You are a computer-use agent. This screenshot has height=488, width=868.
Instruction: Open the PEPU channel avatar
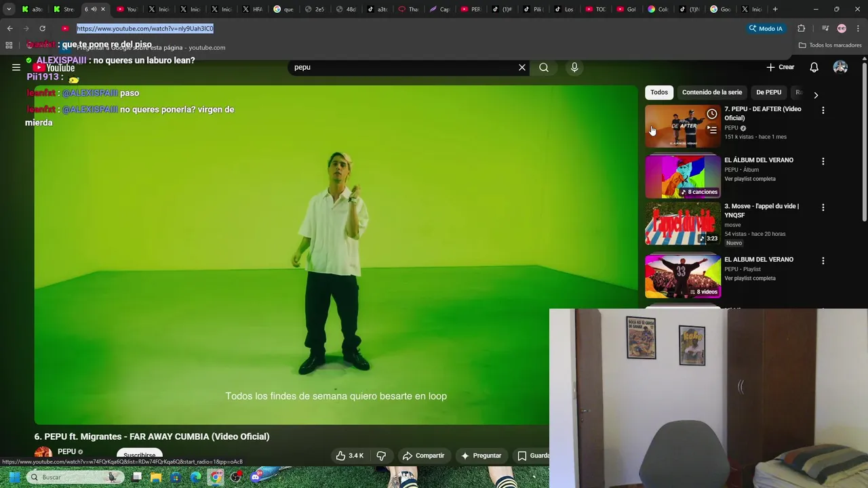pos(43,455)
